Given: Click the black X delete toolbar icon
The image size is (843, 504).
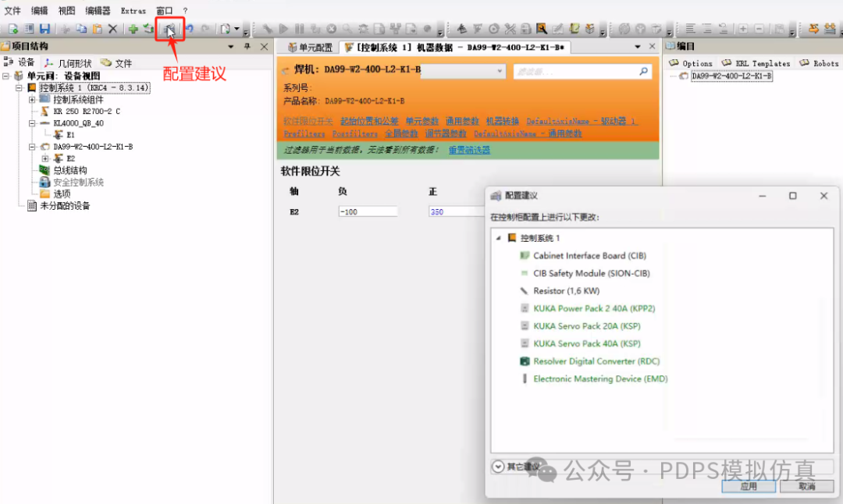Looking at the screenshot, I should click(x=113, y=29).
